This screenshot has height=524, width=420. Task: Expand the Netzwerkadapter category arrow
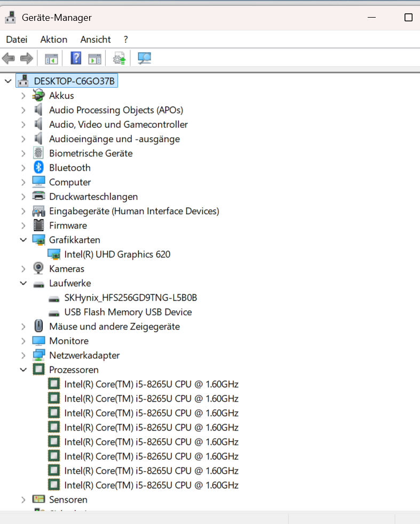tap(23, 356)
